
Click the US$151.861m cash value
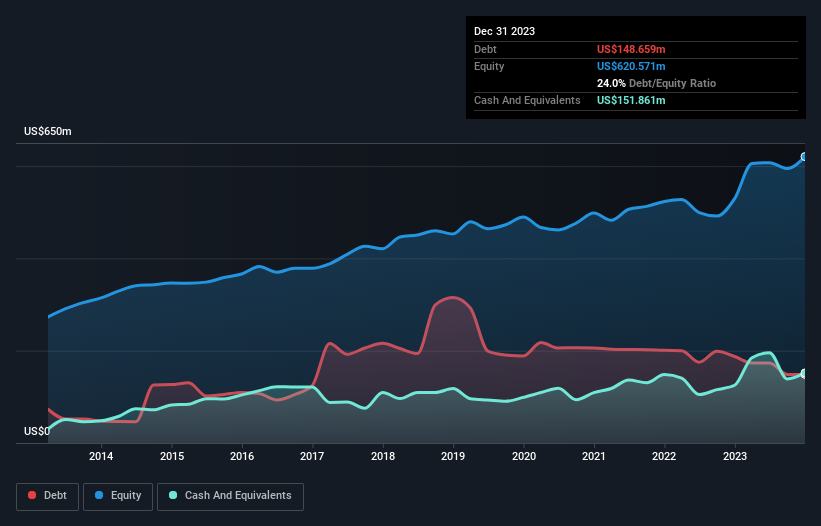coord(631,100)
